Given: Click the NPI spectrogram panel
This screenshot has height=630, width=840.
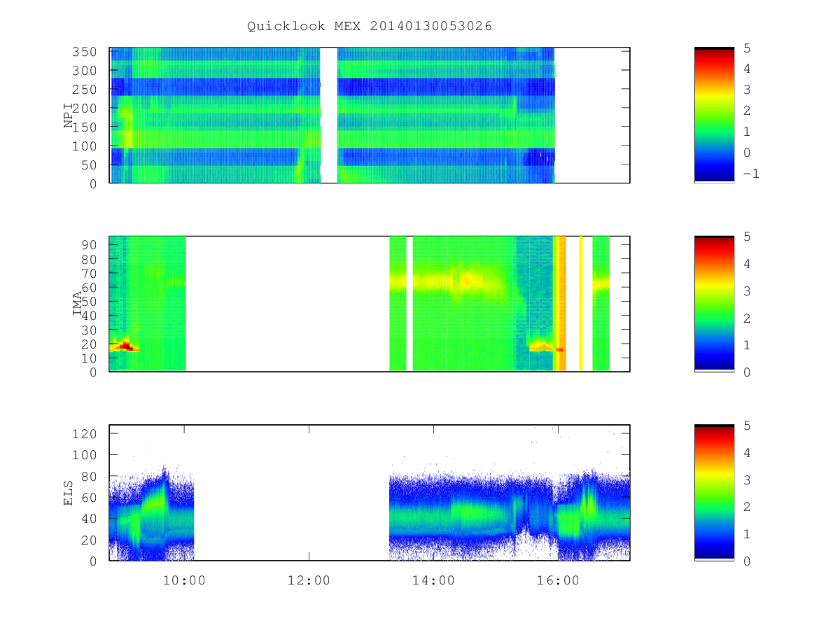Looking at the screenshot, I should [x=370, y=115].
